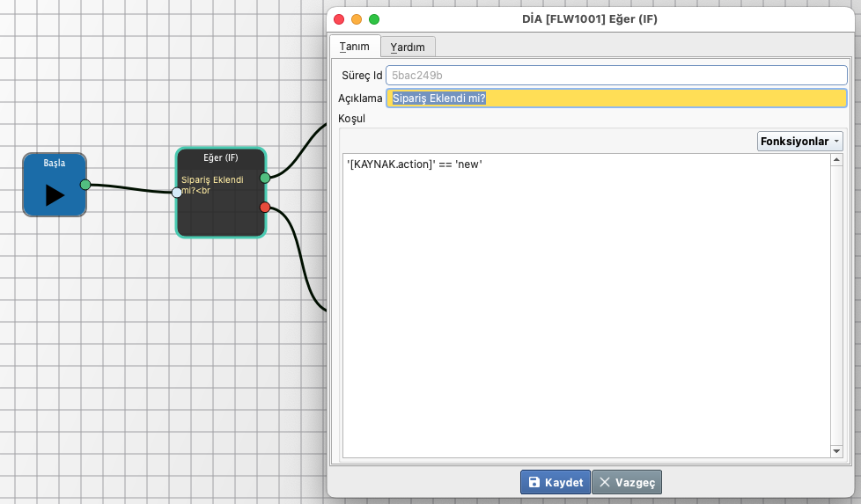Image resolution: width=861 pixels, height=504 pixels.
Task: Click red false output port on IF node
Action: pos(265,208)
